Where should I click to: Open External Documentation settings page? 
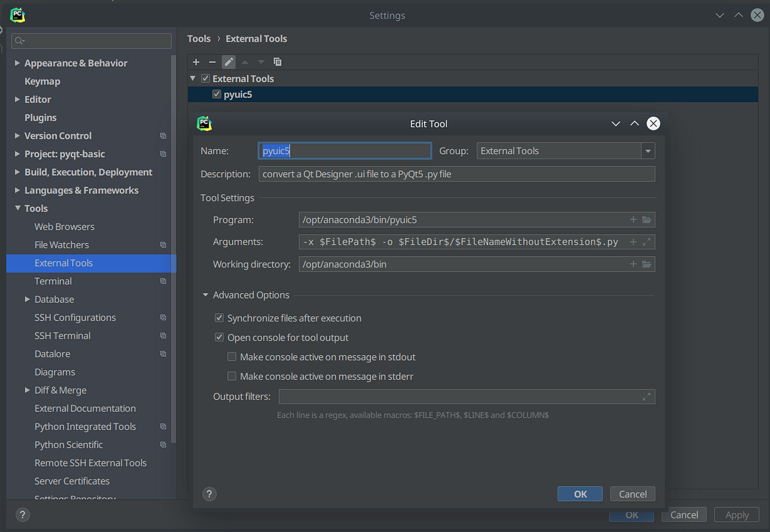[x=85, y=409]
